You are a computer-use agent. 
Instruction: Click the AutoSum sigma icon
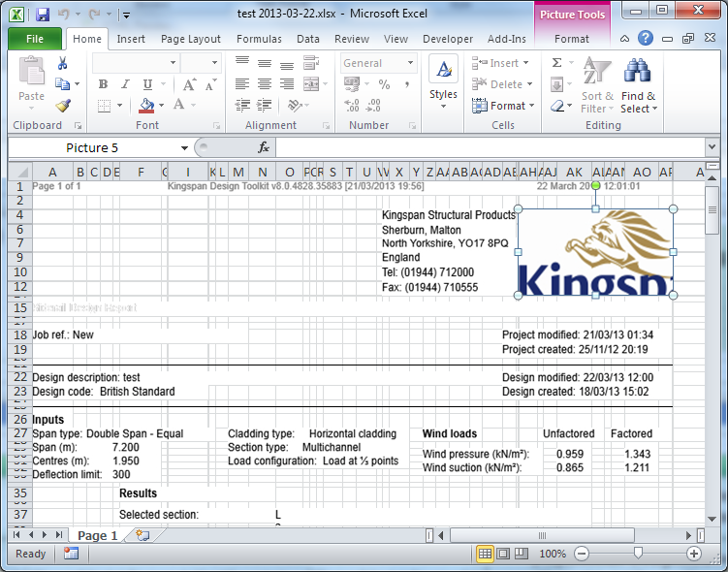(556, 62)
